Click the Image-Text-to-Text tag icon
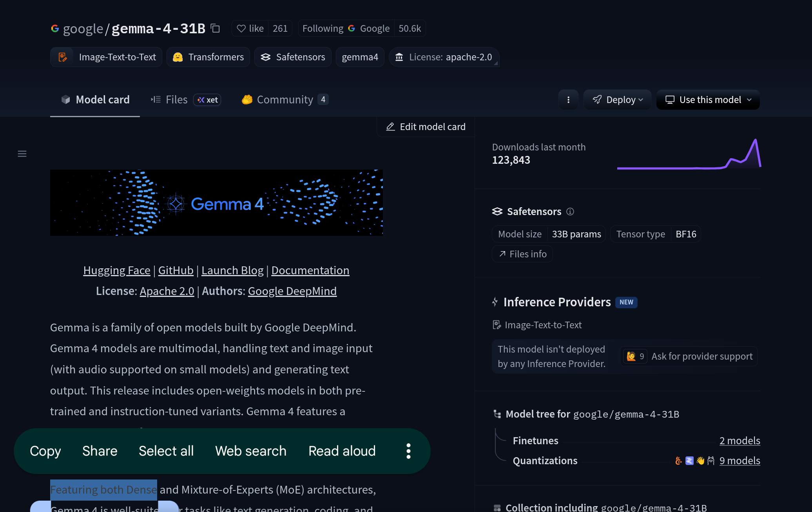 [63, 57]
